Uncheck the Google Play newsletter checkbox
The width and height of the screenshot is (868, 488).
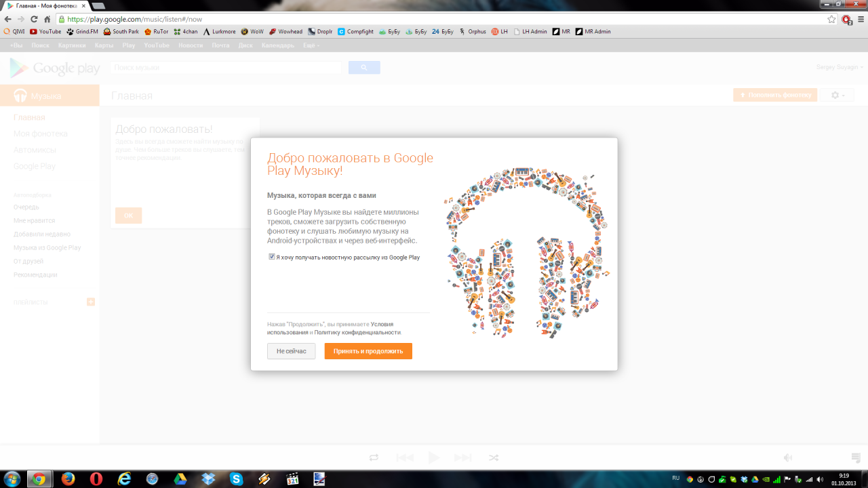[272, 257]
